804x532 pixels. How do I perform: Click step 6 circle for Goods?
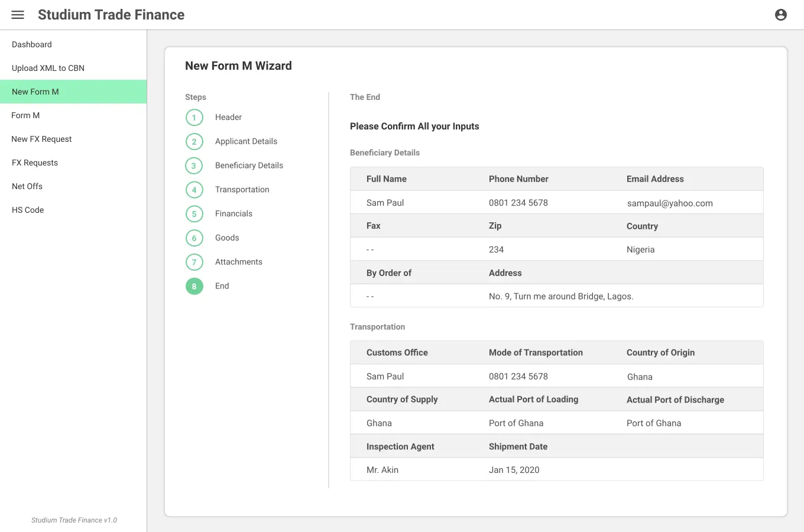(194, 238)
